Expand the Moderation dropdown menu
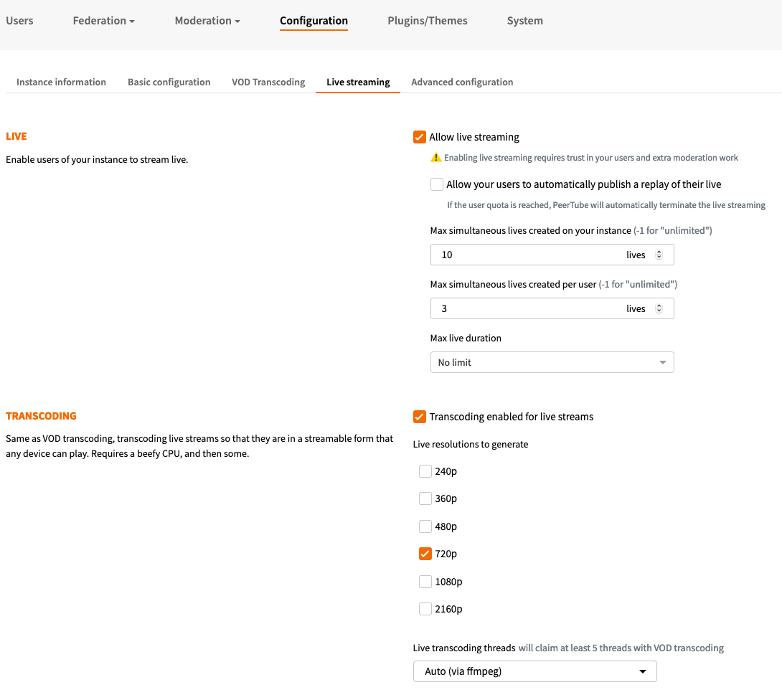 click(x=207, y=21)
